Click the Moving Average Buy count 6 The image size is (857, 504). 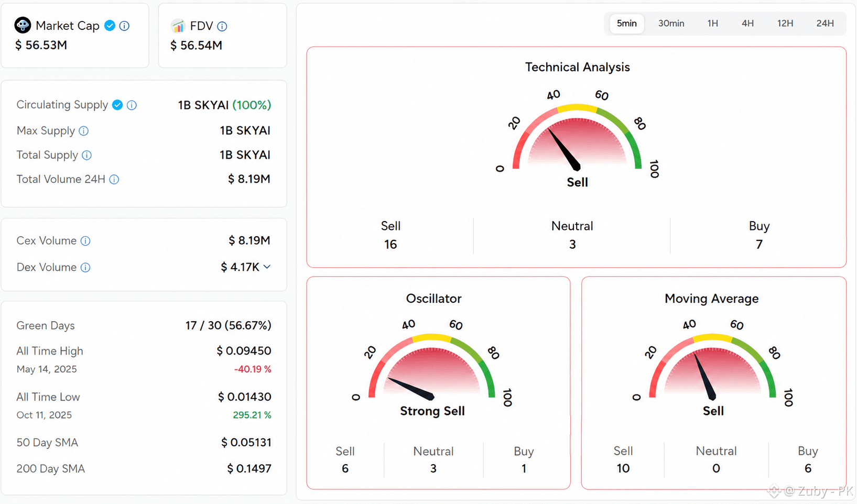808,468
